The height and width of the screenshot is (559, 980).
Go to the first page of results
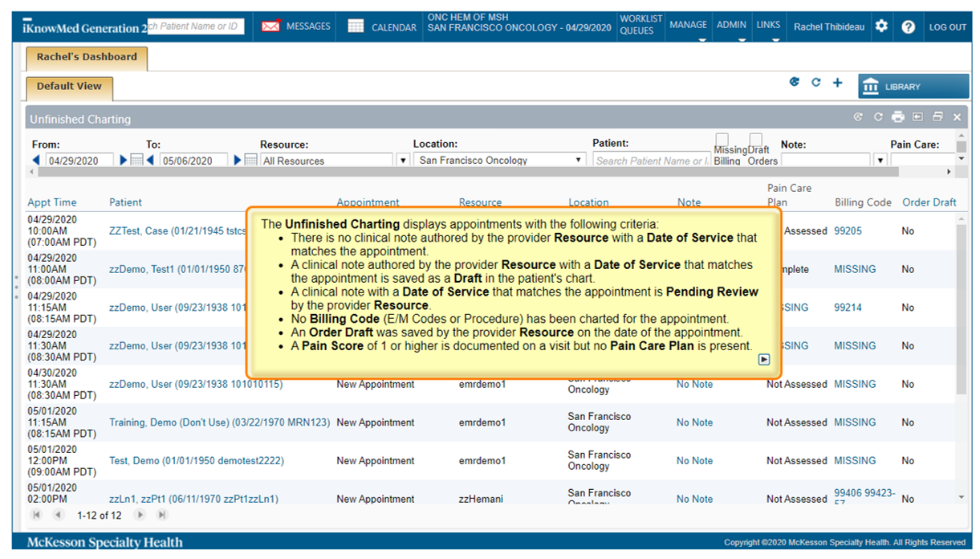[x=36, y=515]
